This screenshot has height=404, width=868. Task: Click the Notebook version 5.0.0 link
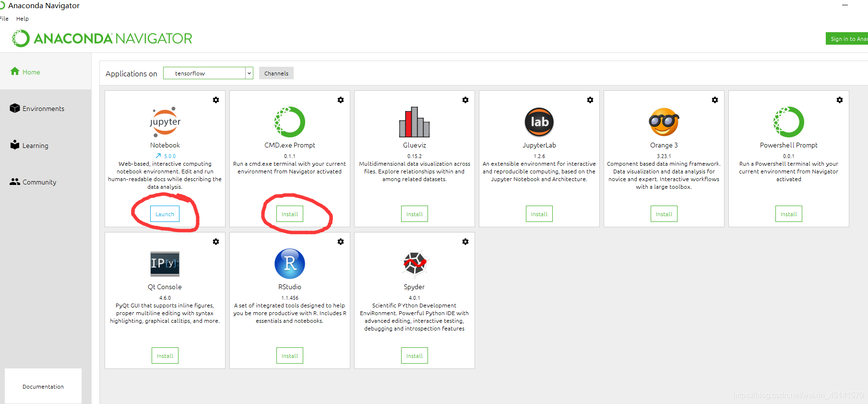pyautogui.click(x=170, y=156)
